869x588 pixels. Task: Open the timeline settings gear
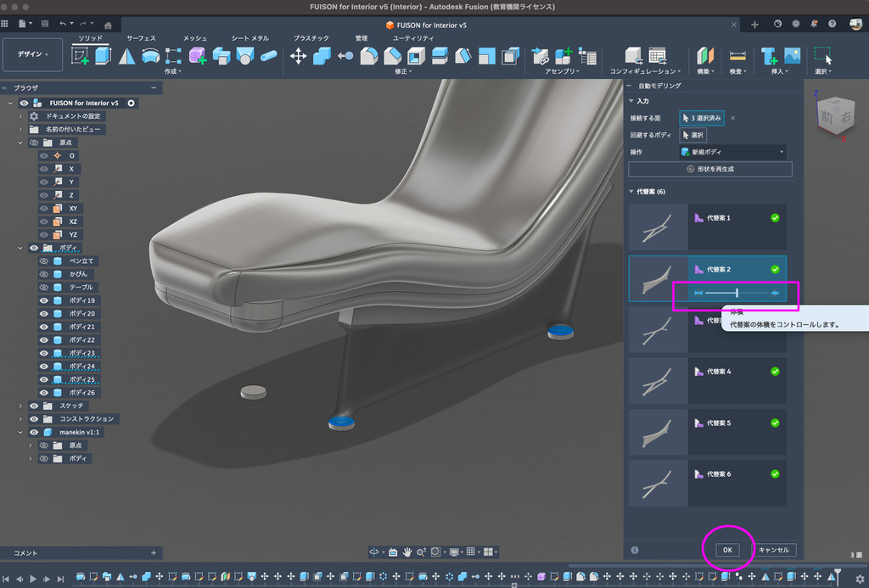click(x=859, y=579)
